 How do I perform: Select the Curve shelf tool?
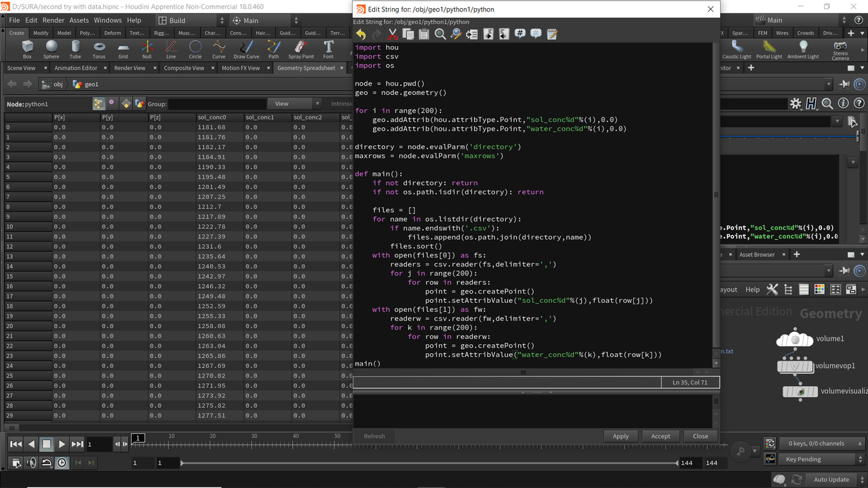tap(219, 49)
